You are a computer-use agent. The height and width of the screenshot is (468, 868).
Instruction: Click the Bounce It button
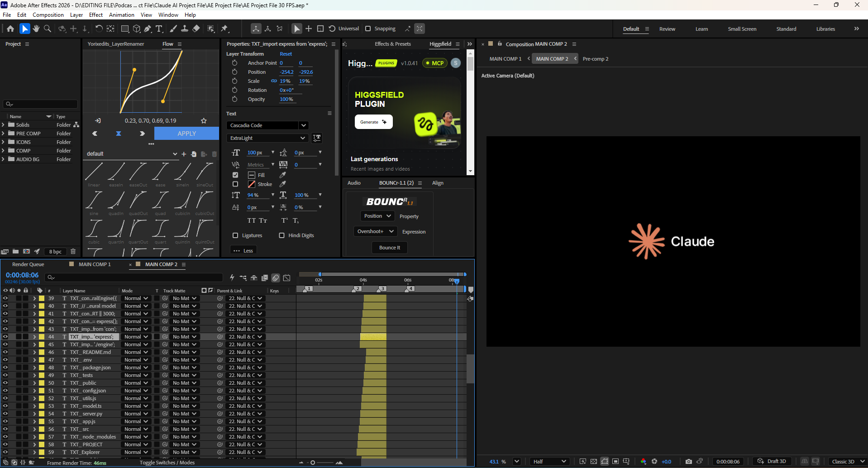coord(390,248)
